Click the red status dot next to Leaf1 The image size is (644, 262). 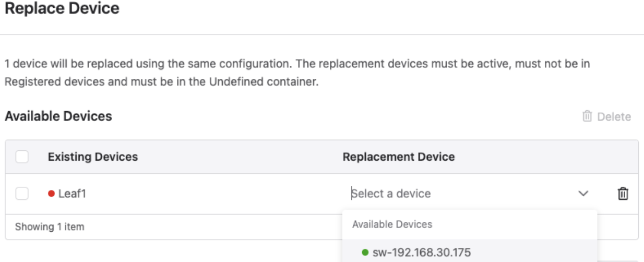[51, 194]
